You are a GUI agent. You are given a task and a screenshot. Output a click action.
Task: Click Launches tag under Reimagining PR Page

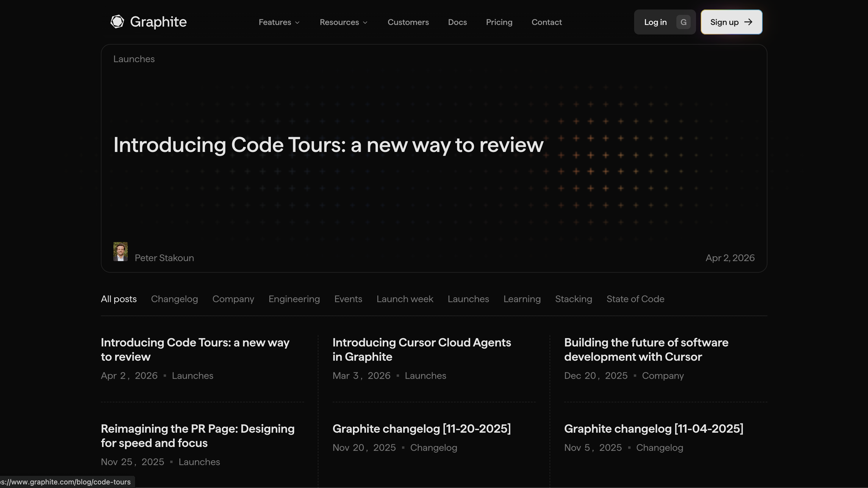tap(199, 462)
